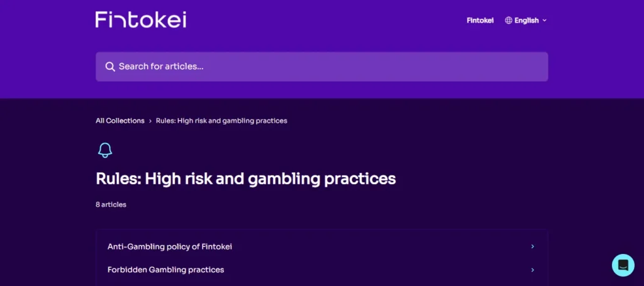Expand the chevron next to English
This screenshot has width=644, height=286.
pyautogui.click(x=545, y=21)
